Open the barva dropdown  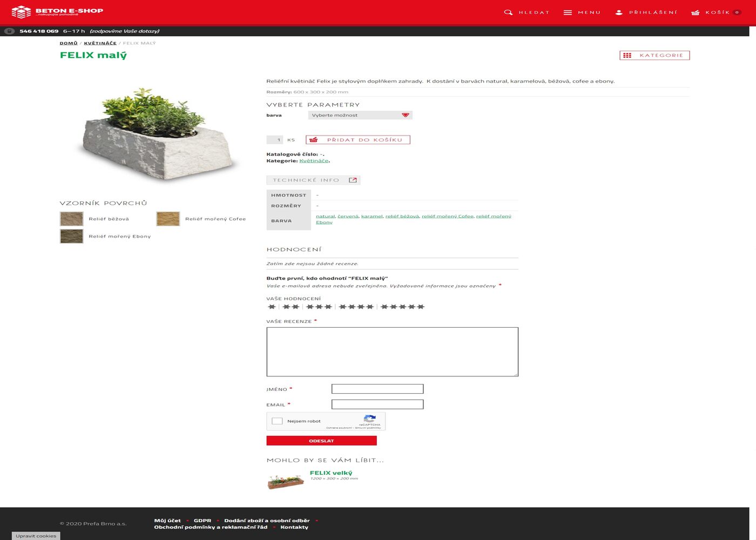[x=360, y=115]
